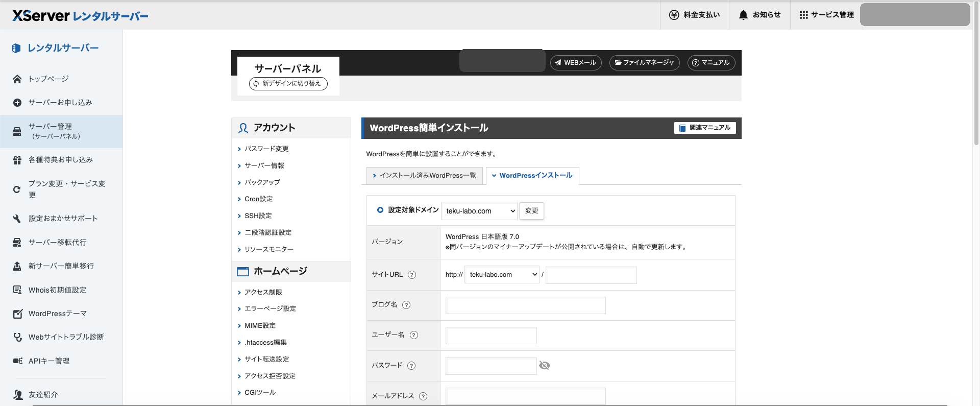
Task: Click the WordPressテーマ edit icon
Action: coord(17,314)
